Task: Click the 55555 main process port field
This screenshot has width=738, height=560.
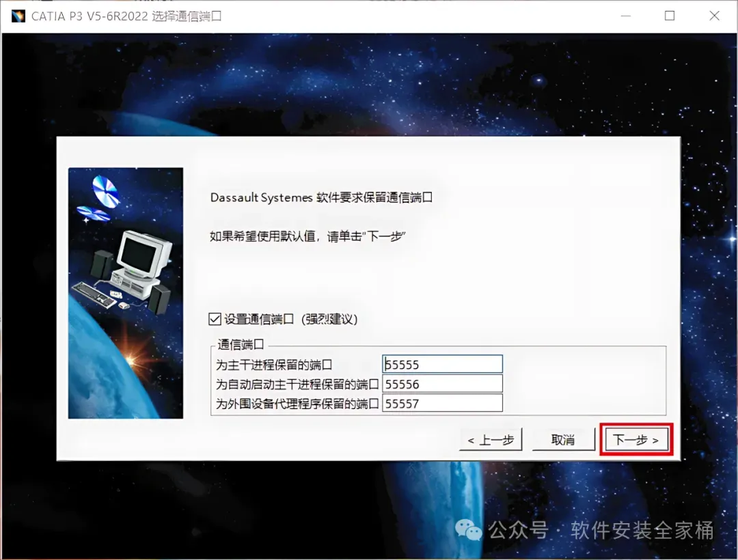Action: (442, 365)
